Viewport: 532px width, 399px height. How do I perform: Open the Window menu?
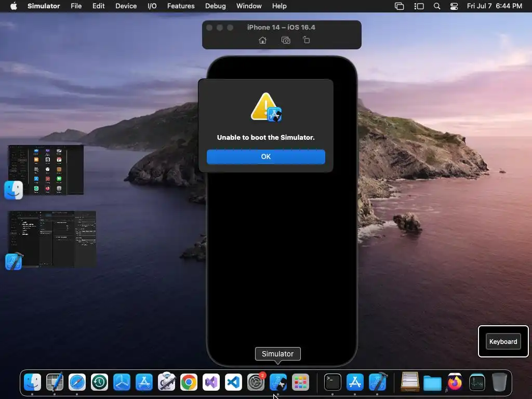(x=249, y=6)
